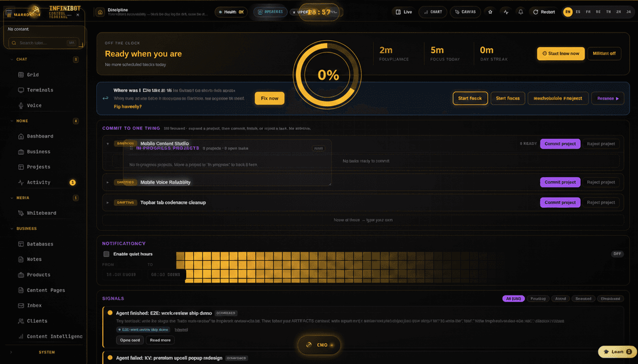Switch language to FR

[588, 12]
